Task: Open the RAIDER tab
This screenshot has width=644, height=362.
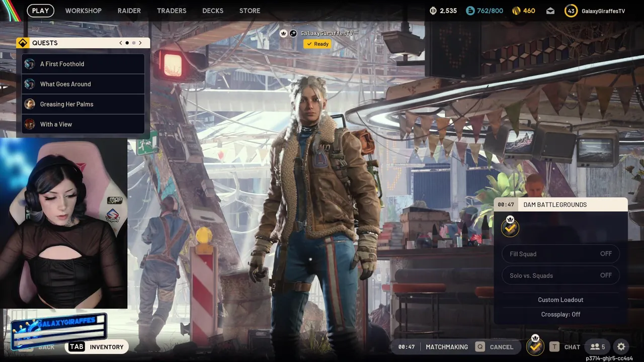Action: [x=129, y=11]
